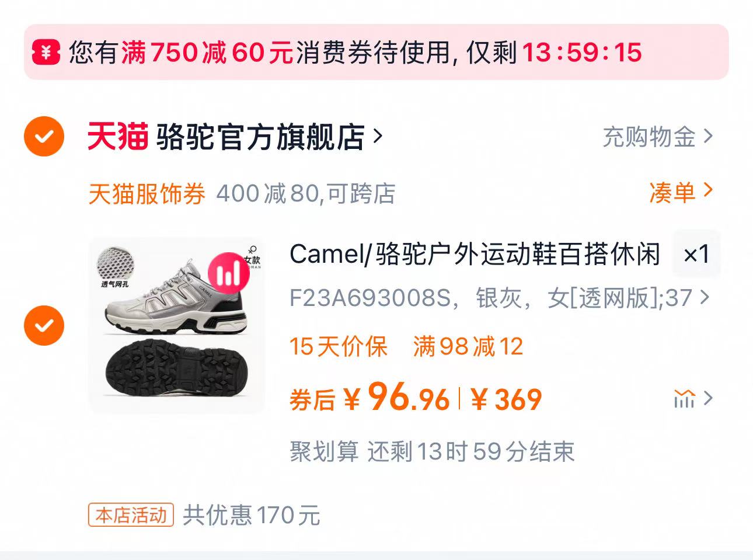Click the ×1 quantity selector
Screen dimensions: 753x560
(x=696, y=254)
